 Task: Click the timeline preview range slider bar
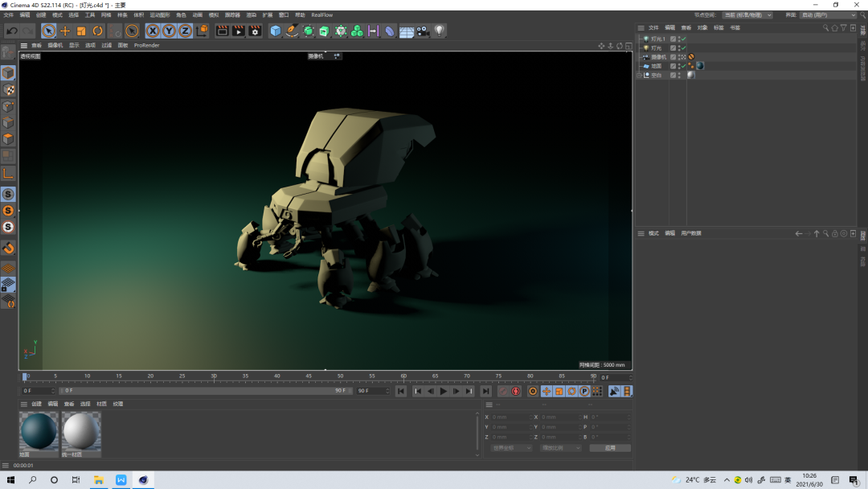205,391
